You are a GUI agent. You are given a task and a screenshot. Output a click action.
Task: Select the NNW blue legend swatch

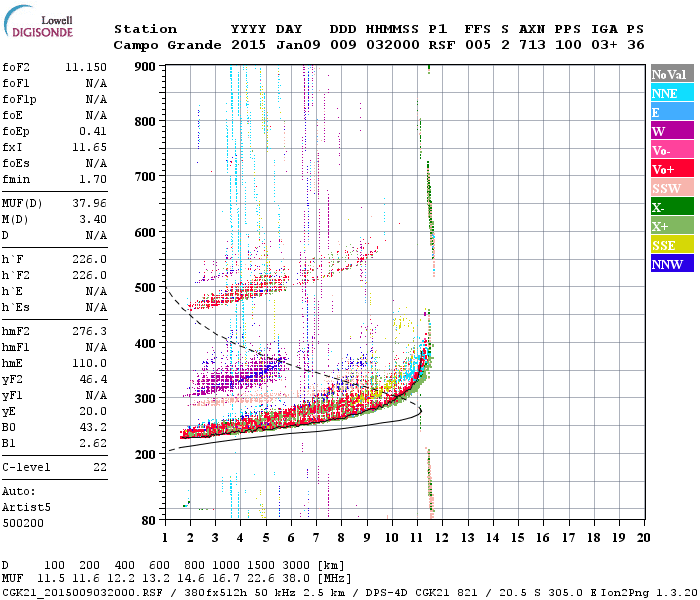(x=672, y=263)
